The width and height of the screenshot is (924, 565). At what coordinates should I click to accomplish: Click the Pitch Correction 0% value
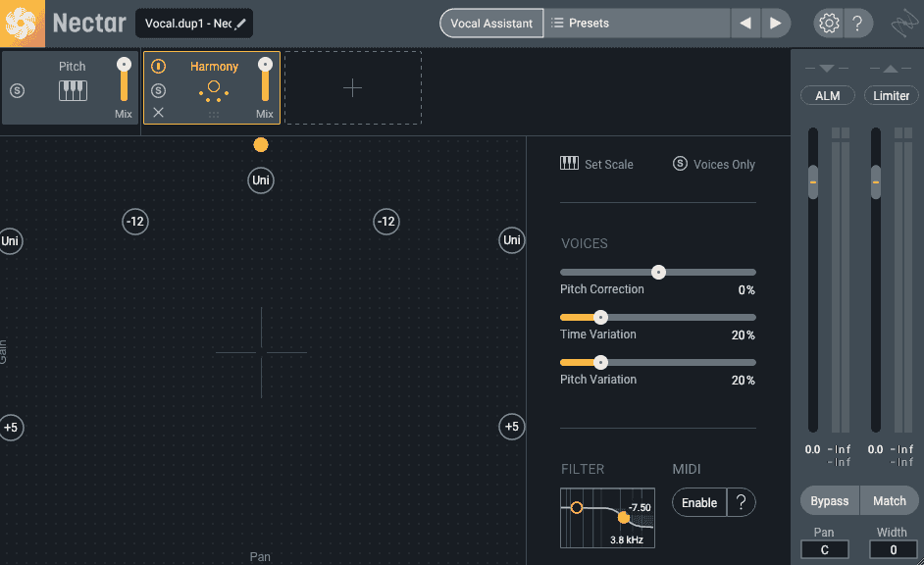click(746, 290)
